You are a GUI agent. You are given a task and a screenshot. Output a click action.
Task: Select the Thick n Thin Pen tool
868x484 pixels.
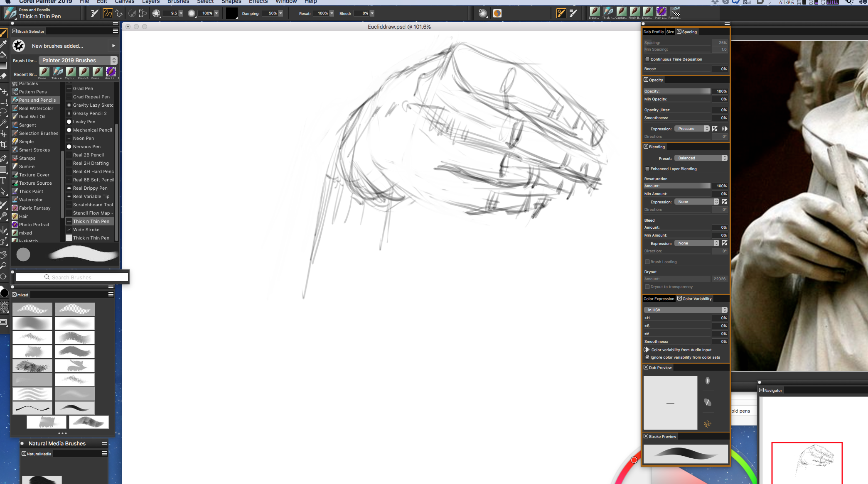[91, 221]
